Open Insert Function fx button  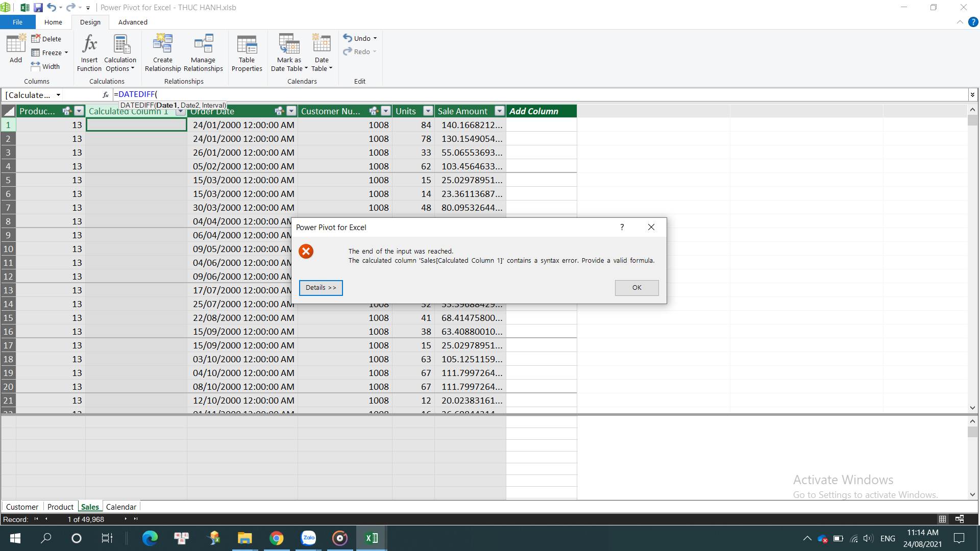pos(89,53)
